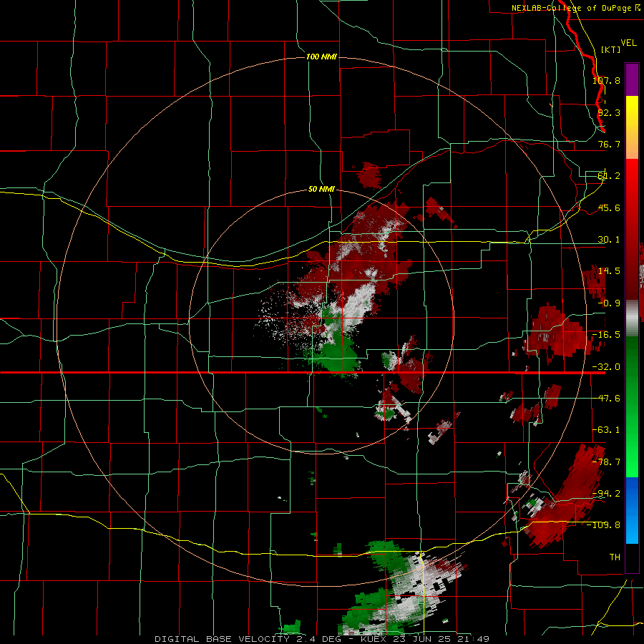The height and width of the screenshot is (644, 644).
Task: Click the 100 NMI range ring label
Action: click(x=321, y=57)
